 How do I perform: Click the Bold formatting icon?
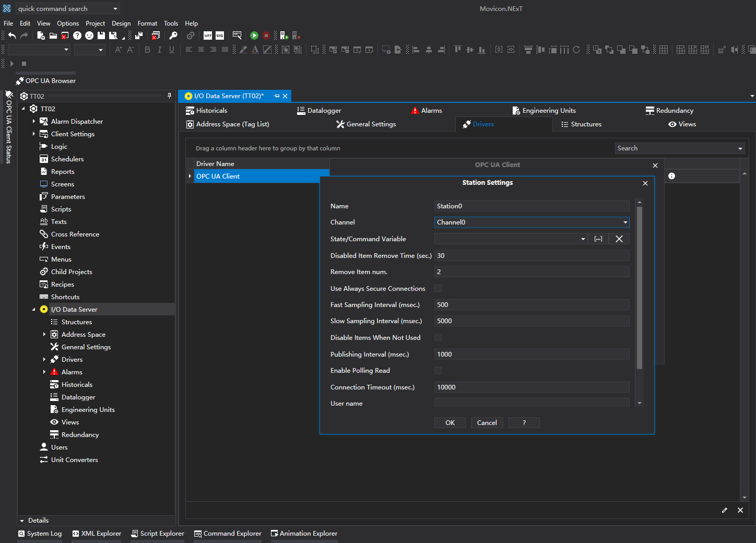pos(148,50)
